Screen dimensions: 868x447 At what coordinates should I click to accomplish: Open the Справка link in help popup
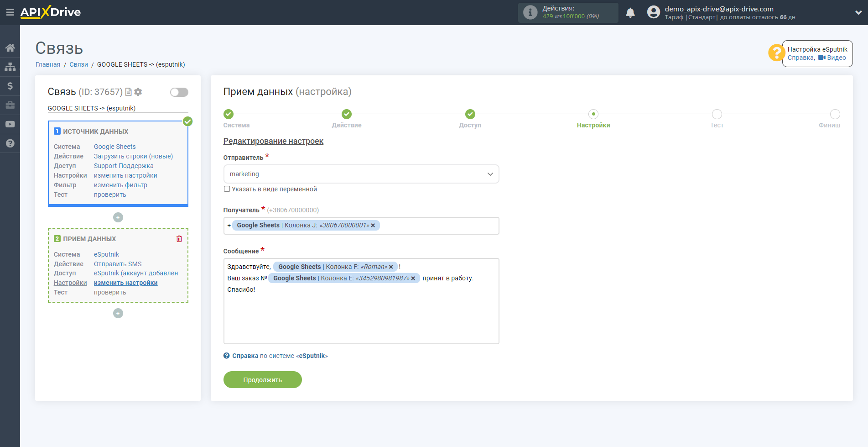coord(800,58)
